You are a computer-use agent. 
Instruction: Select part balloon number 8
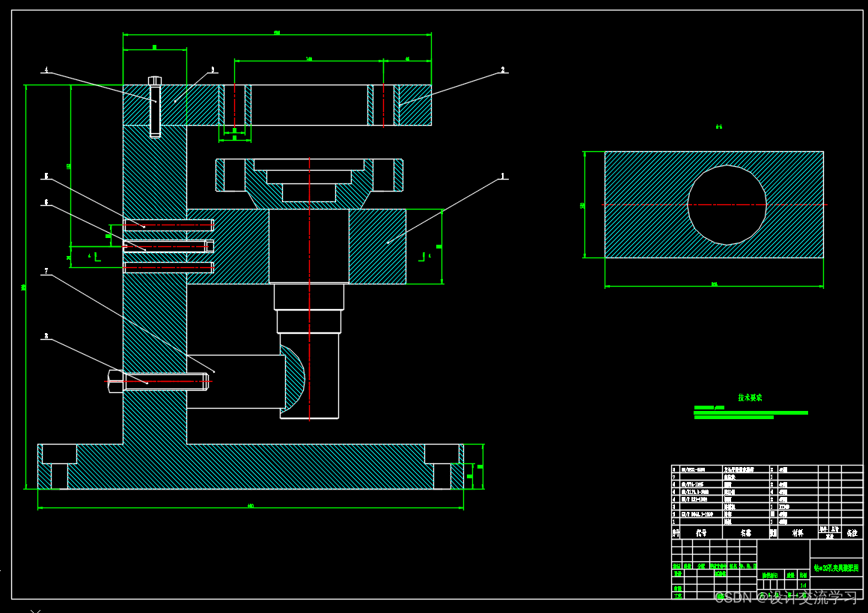46,335
